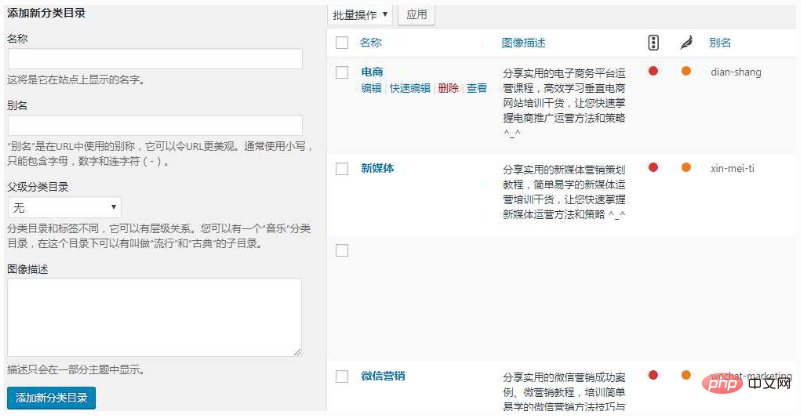Click the orange readability dot for 微信营销

click(686, 376)
